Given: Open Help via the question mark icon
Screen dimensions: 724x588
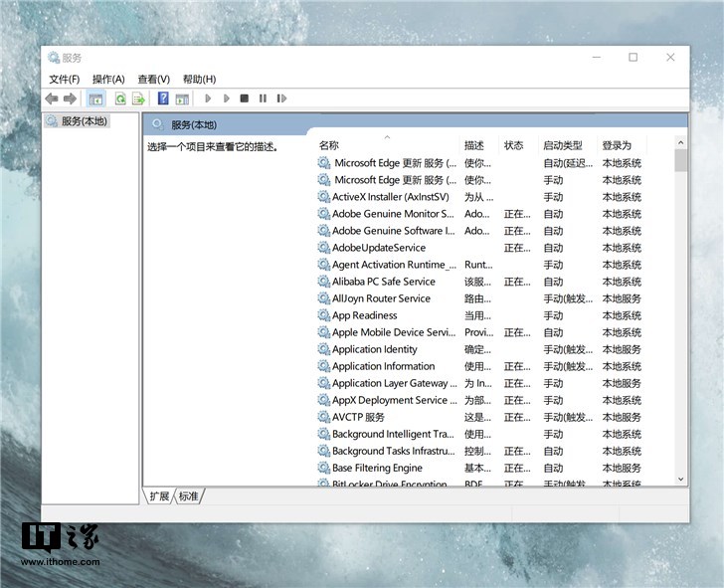Looking at the screenshot, I should [163, 98].
